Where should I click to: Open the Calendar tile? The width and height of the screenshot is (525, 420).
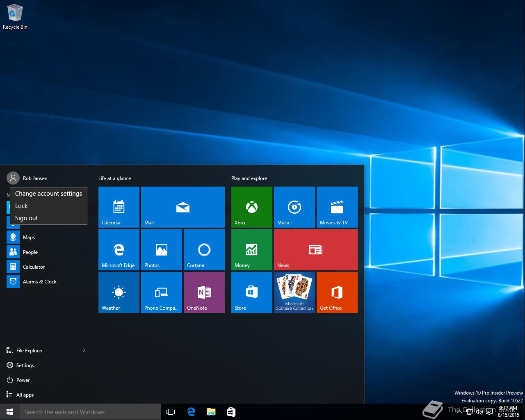[x=119, y=207]
